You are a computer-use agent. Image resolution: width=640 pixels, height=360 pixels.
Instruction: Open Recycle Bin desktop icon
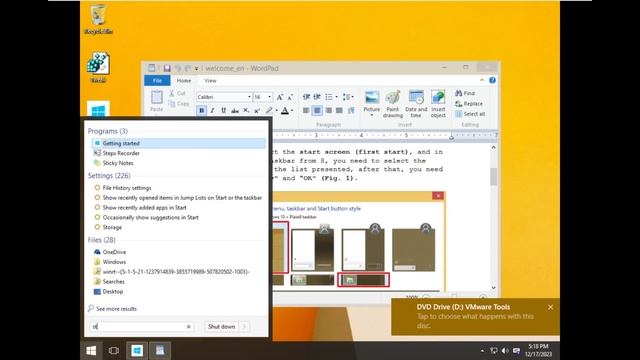point(98,19)
